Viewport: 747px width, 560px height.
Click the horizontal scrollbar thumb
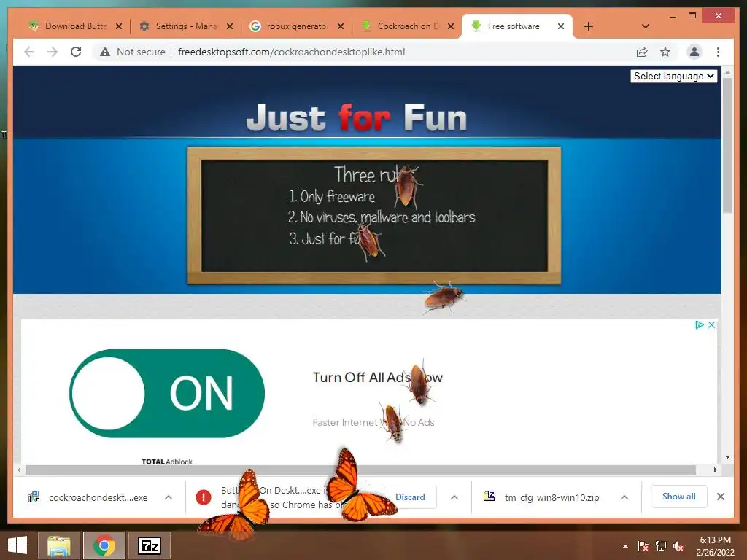[360, 470]
